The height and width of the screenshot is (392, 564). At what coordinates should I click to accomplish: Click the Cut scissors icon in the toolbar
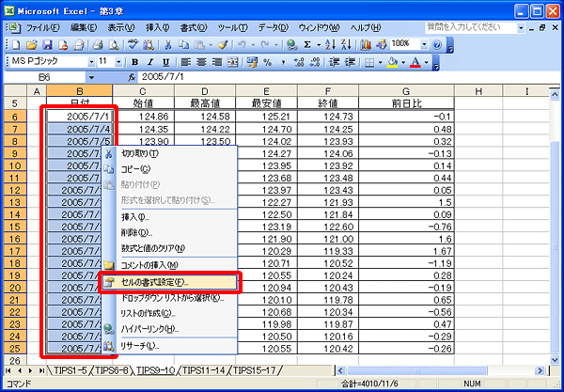(x=167, y=44)
